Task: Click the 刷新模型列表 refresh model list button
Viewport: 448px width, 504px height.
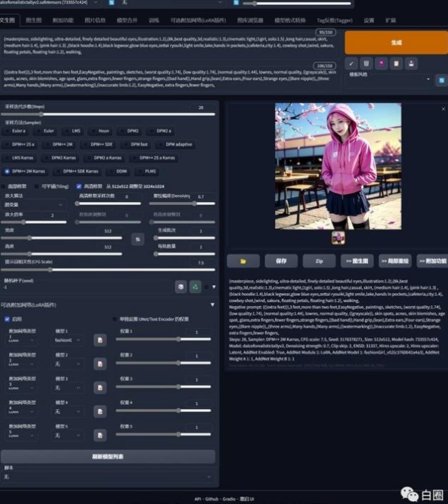Action: (x=108, y=456)
